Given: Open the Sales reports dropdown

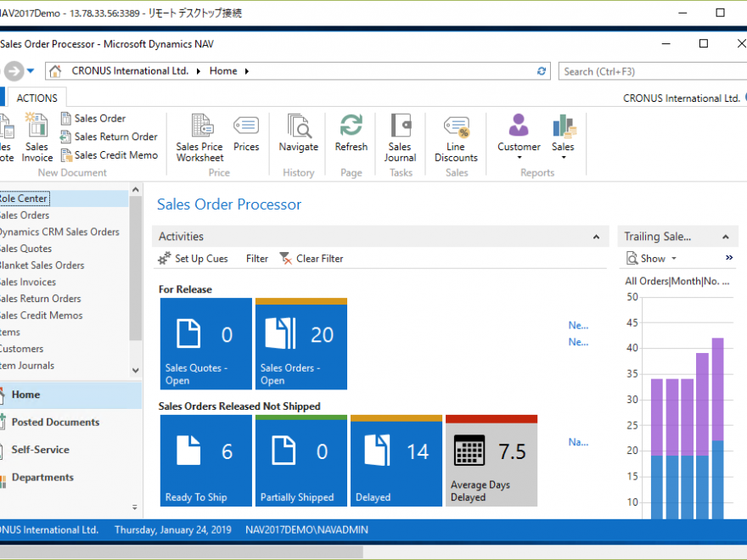Looking at the screenshot, I should point(564,137).
